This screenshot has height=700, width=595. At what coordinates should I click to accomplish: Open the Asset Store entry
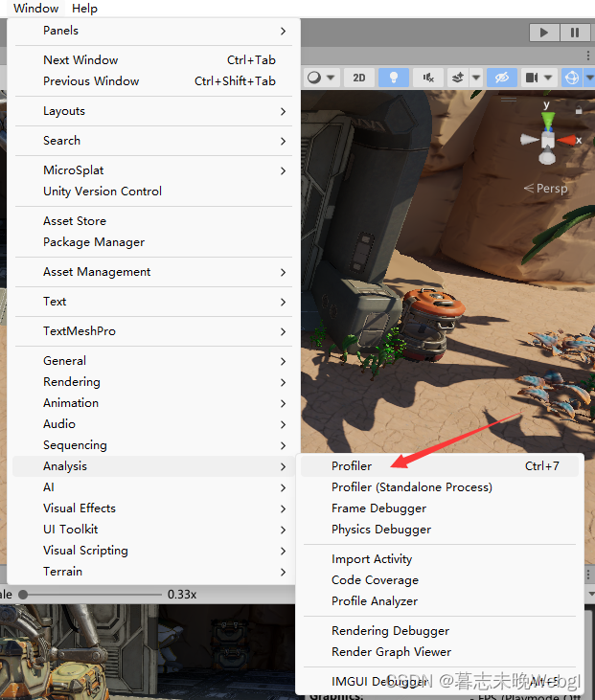tap(153, 221)
